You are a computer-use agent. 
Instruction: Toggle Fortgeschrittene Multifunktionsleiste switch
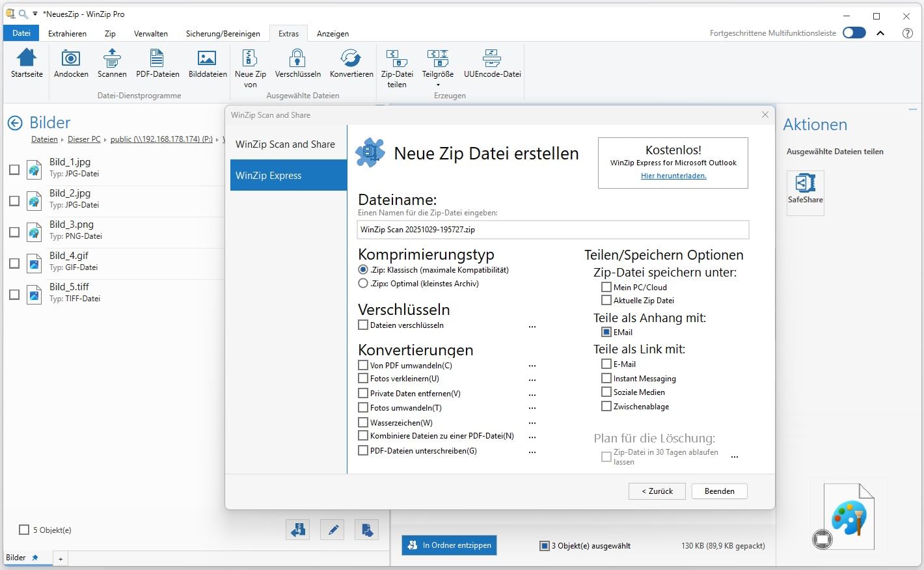854,33
